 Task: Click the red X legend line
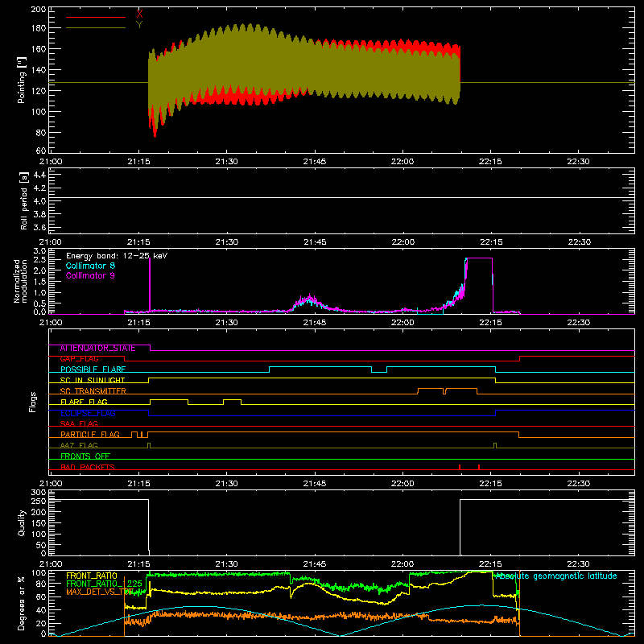tap(96, 17)
